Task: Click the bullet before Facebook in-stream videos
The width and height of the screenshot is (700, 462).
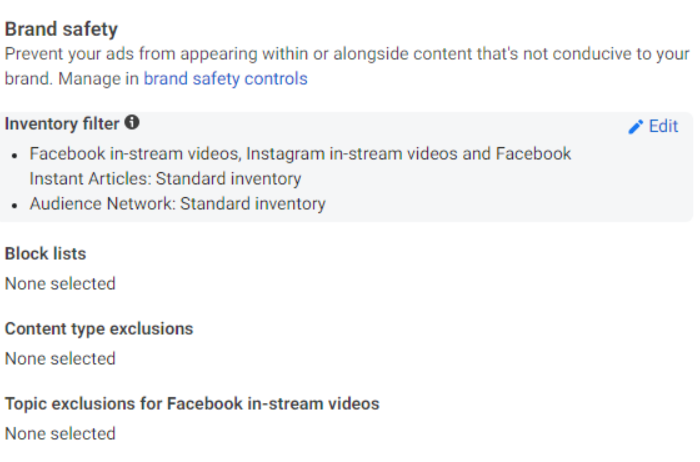Action: [15, 155]
